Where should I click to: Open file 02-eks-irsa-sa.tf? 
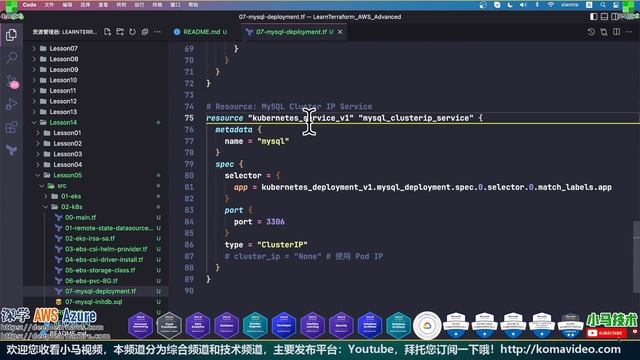90,239
